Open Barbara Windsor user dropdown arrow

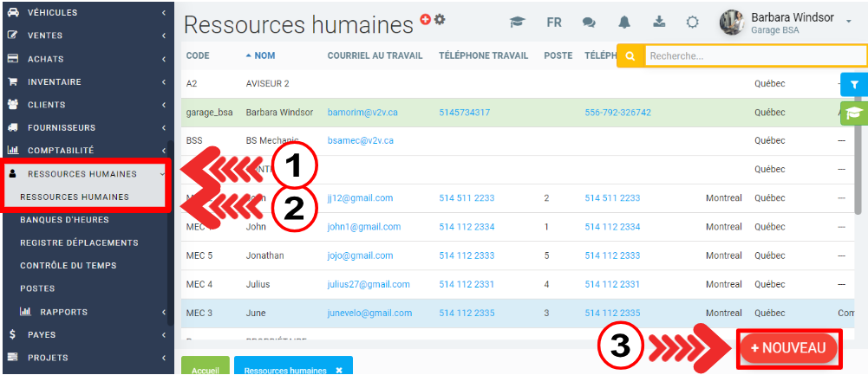(x=848, y=22)
